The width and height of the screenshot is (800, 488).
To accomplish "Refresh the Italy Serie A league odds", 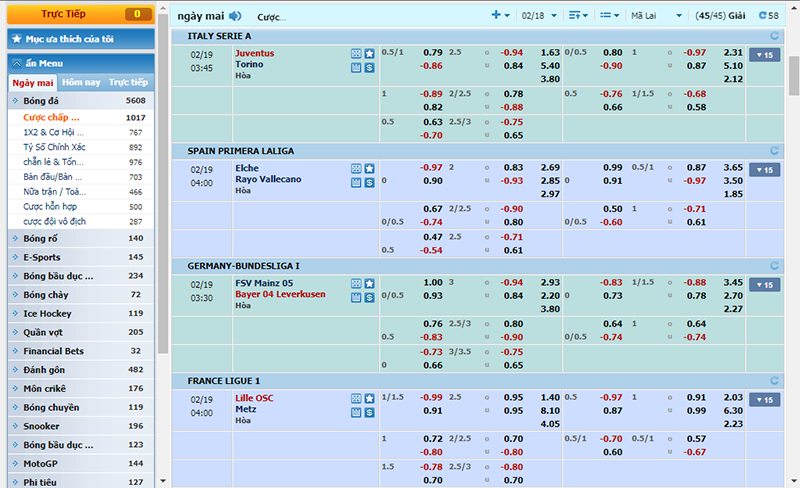I will pos(773,36).
